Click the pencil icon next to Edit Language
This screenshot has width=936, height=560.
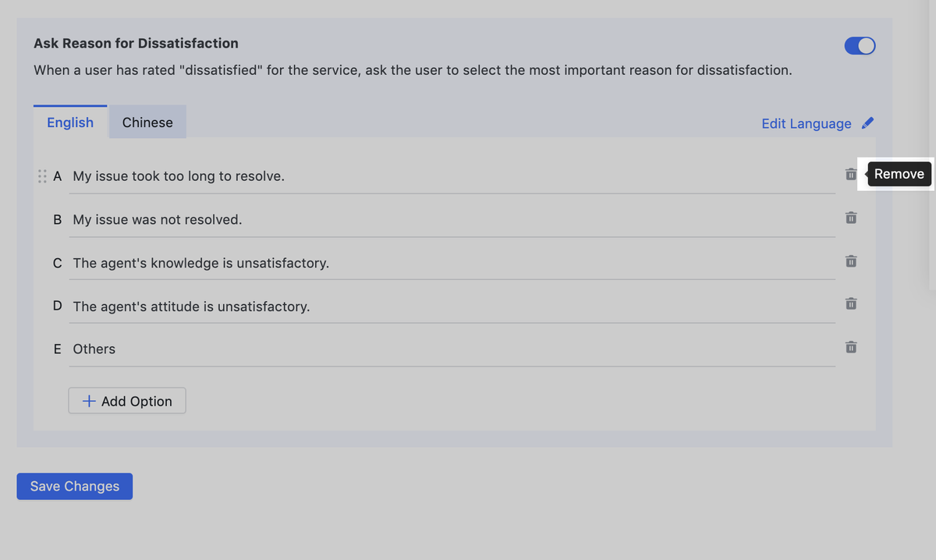coord(867,123)
